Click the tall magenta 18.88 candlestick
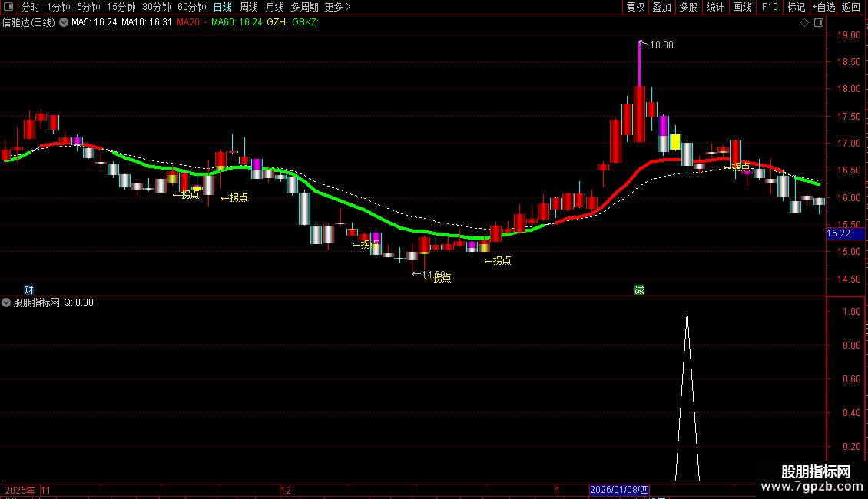 [x=639, y=91]
